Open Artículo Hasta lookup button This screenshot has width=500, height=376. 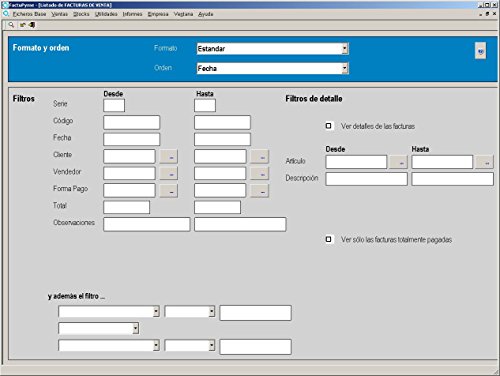[x=484, y=162]
